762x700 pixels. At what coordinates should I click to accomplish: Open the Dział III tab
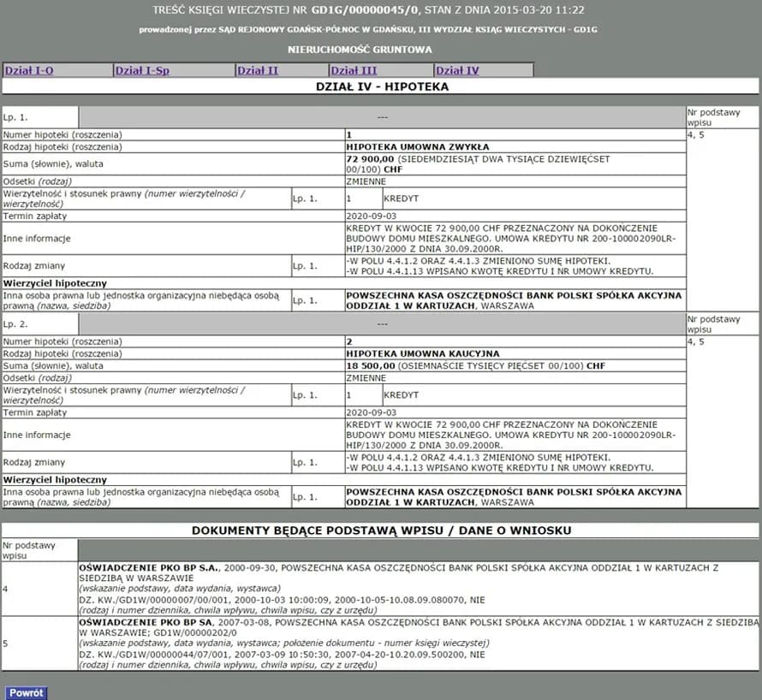(x=354, y=70)
